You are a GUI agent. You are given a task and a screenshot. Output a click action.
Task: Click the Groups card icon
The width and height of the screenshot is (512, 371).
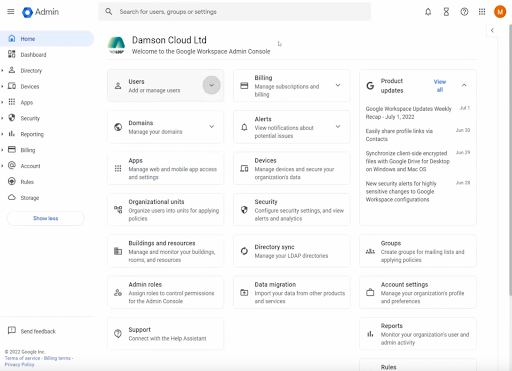[370, 251]
